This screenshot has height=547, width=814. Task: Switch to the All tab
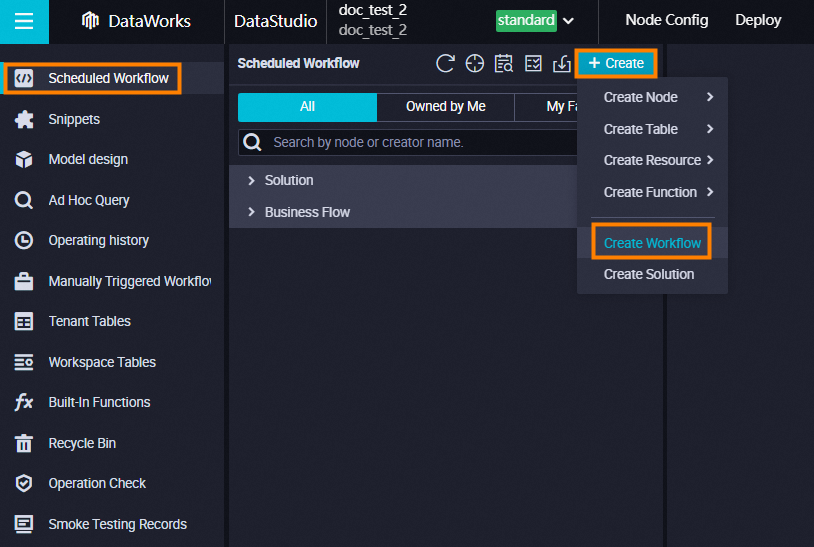click(307, 107)
